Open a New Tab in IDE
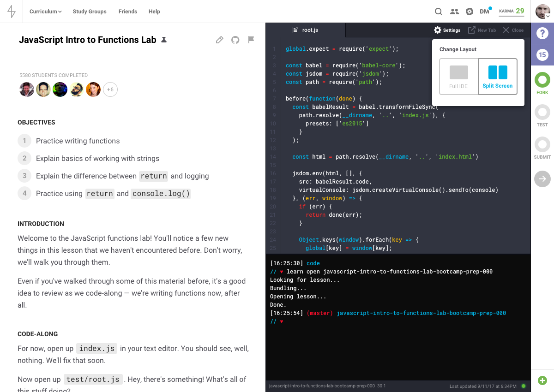This screenshot has height=392, width=554. point(482,30)
